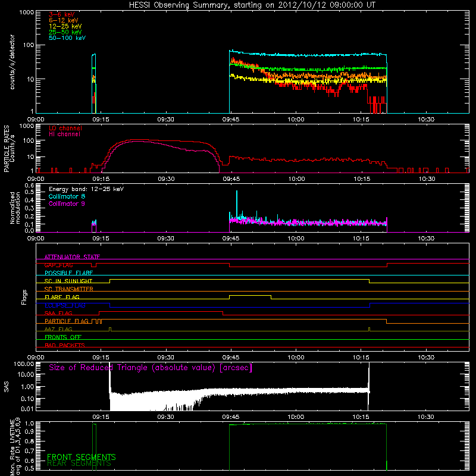This screenshot has width=476, height=476.
Task: Click the BAD_PACKETS flag label
Action: coord(65,346)
